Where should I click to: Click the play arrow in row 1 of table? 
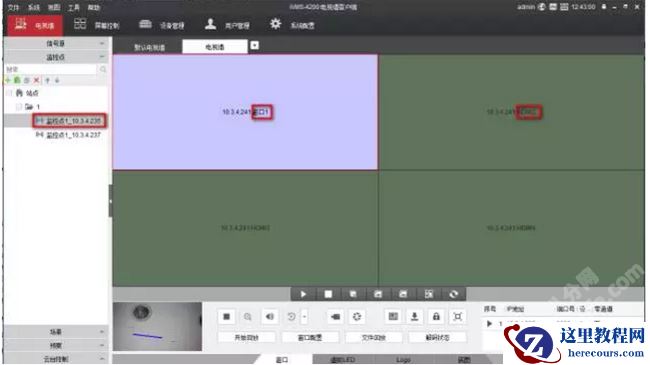[x=489, y=324]
